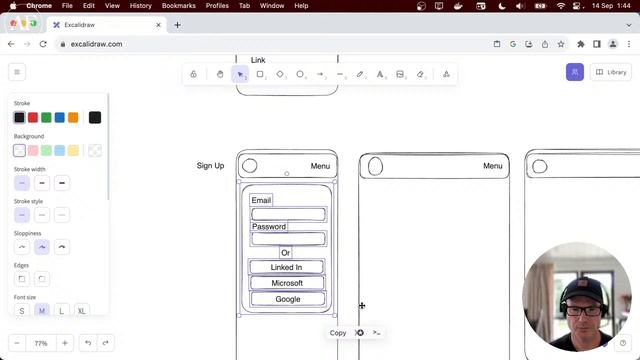
Task: Pick pink background color
Action: (x=33, y=151)
